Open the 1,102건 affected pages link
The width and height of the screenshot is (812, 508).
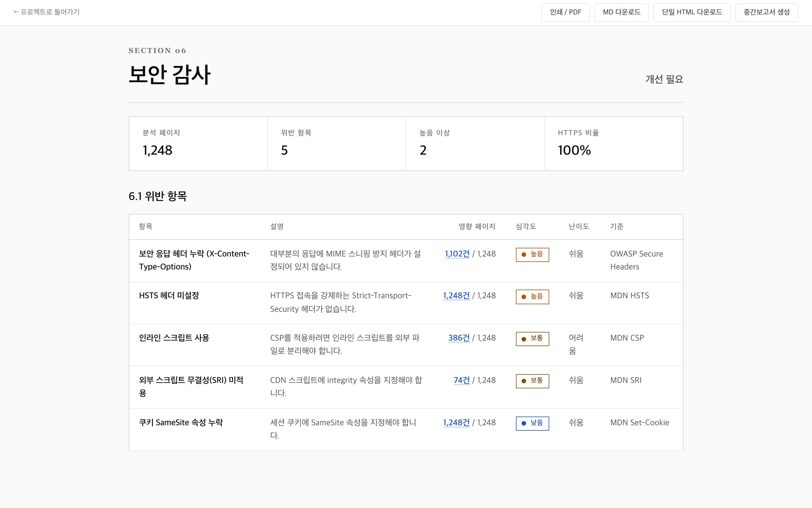click(457, 254)
